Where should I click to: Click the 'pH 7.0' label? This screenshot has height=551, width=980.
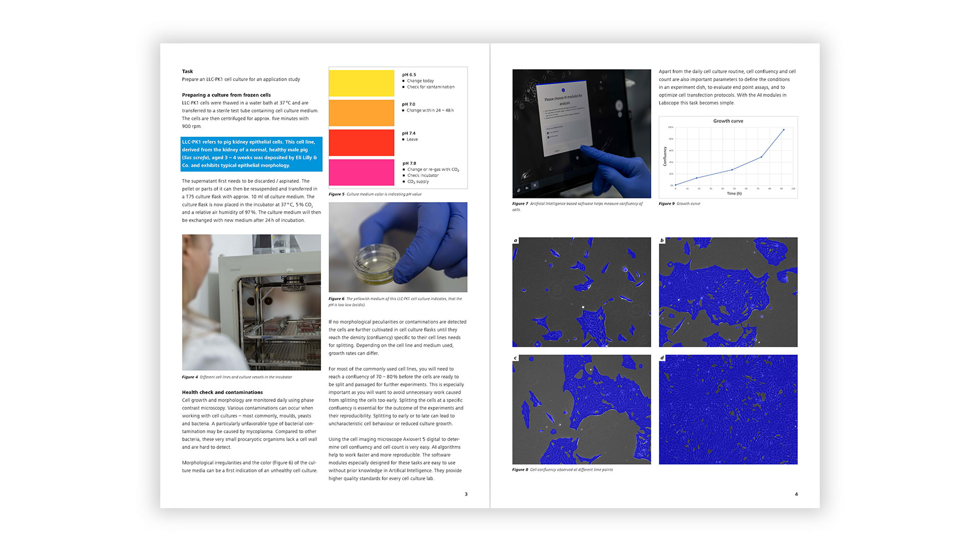pos(409,104)
